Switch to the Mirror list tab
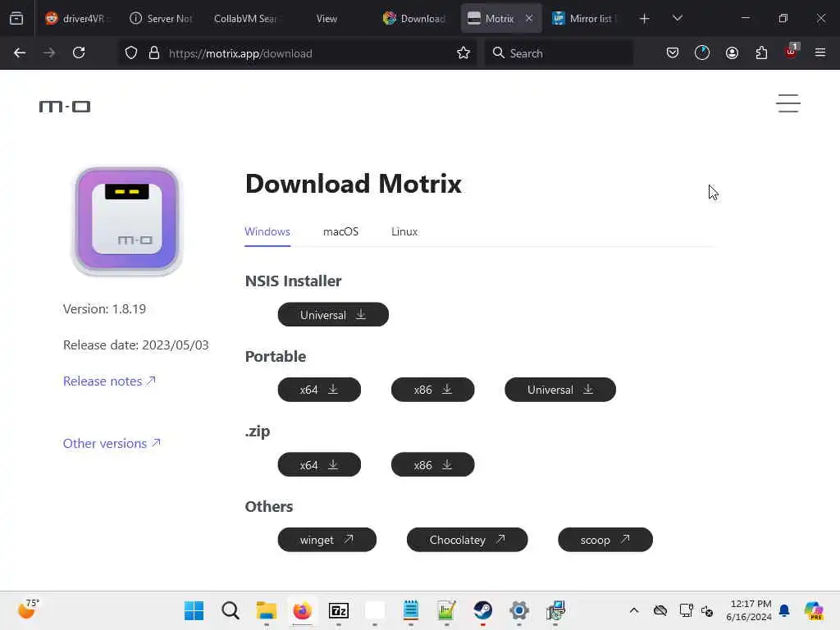Viewport: 840px width, 630px height. [584, 18]
